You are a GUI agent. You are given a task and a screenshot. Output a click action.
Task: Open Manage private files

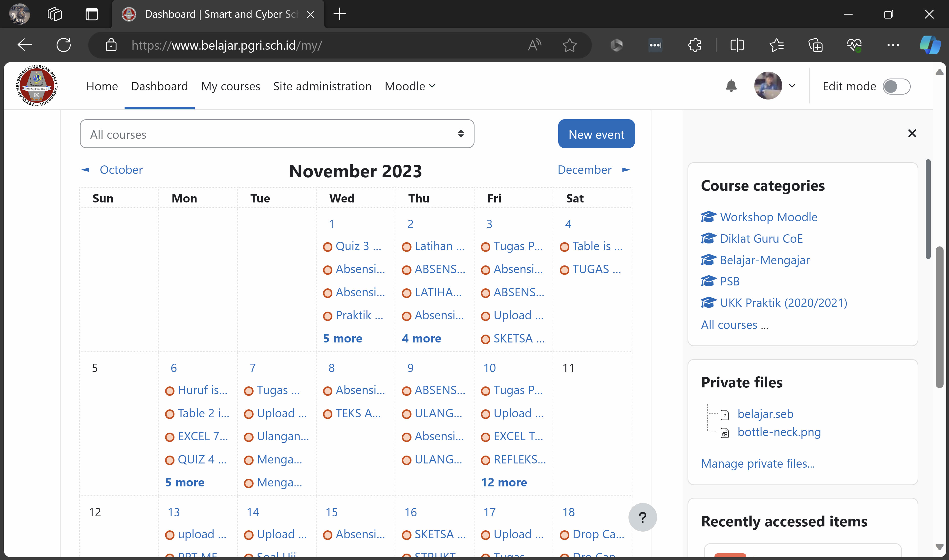tap(757, 463)
